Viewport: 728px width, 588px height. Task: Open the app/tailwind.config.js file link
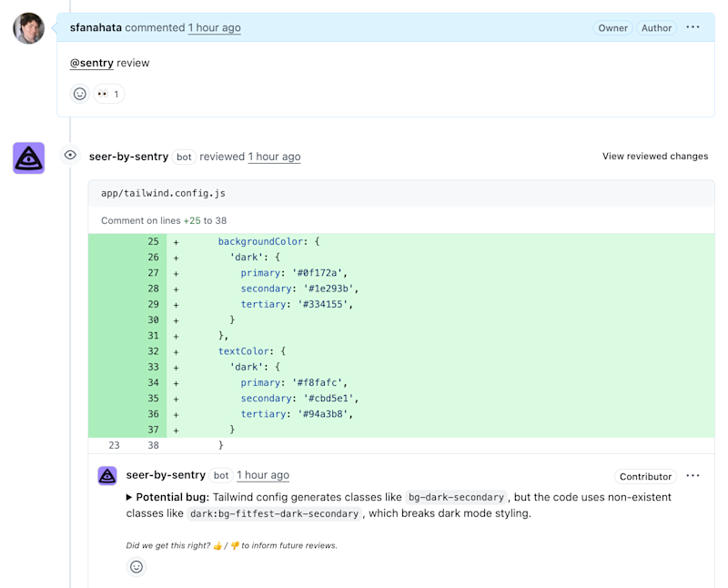(x=163, y=193)
